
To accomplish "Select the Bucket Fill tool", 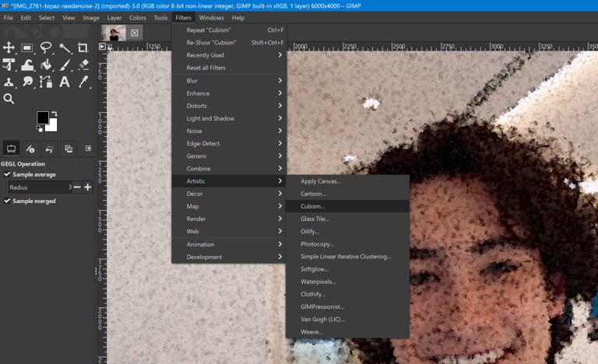I will [x=46, y=65].
